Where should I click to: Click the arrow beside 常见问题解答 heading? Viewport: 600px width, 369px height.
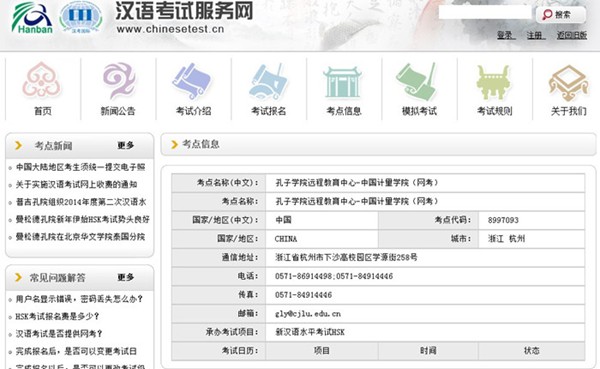(x=18, y=278)
